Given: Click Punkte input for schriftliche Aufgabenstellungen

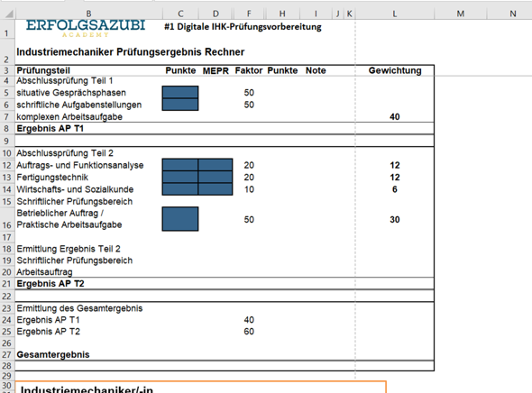Looking at the screenshot, I should (180, 105).
